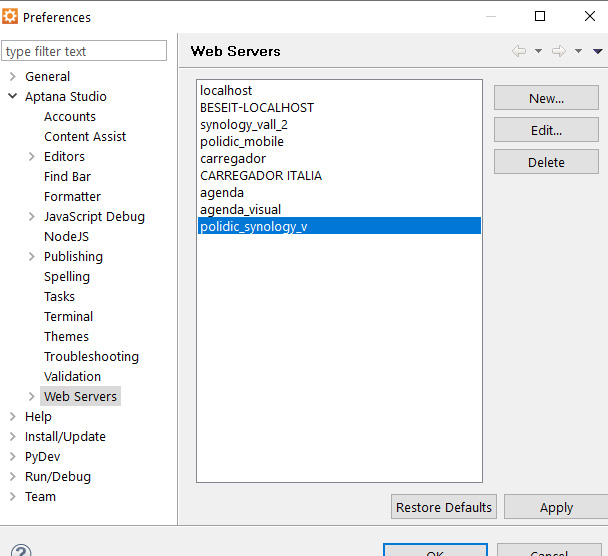Image resolution: width=608 pixels, height=556 pixels.
Task: Select lowercase carregador server entry
Action: tap(339, 159)
